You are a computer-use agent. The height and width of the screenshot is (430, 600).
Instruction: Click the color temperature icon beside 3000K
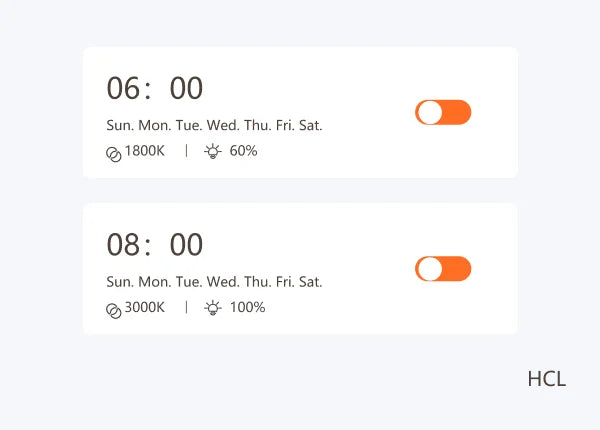(114, 309)
